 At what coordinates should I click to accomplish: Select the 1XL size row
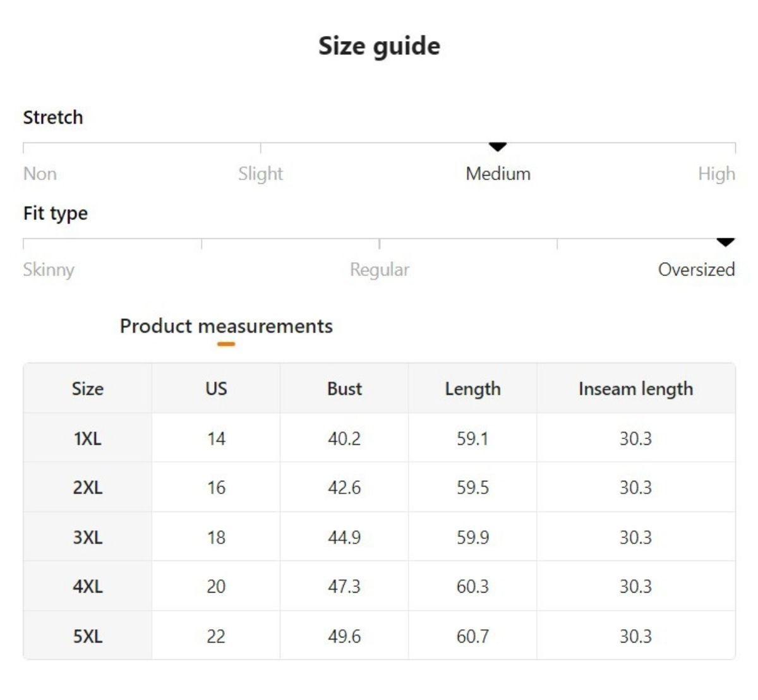87,438
